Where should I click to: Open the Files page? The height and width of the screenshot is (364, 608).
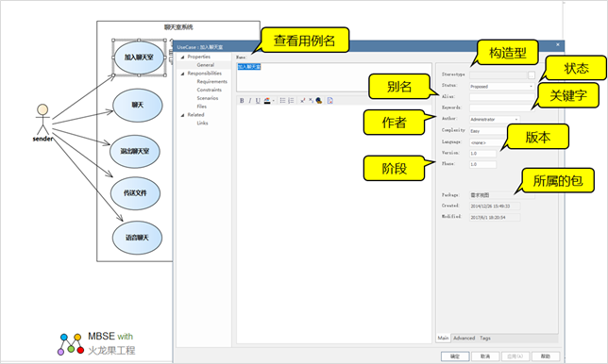tap(202, 107)
